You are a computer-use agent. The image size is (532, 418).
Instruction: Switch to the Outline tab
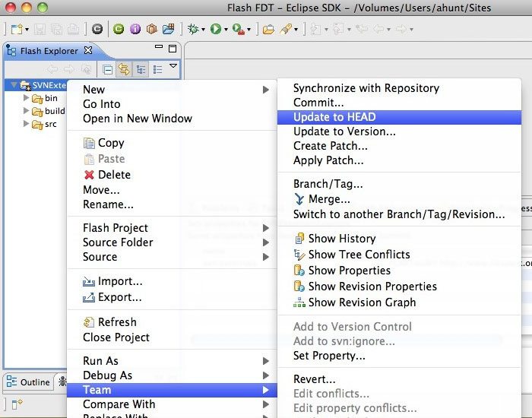[x=29, y=382]
